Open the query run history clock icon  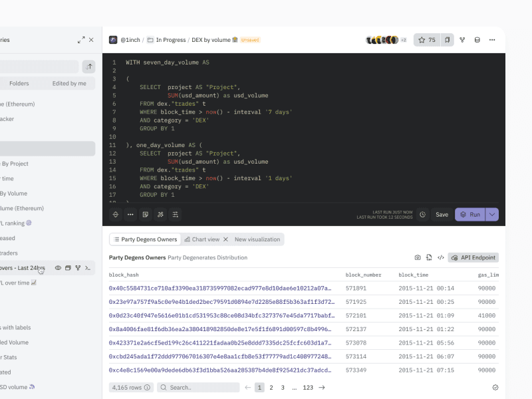(x=422, y=215)
